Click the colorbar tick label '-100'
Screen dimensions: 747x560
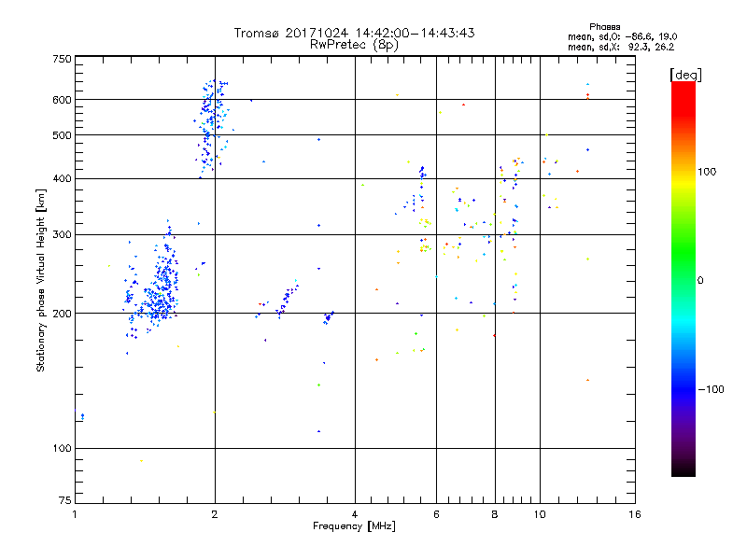click(x=712, y=389)
